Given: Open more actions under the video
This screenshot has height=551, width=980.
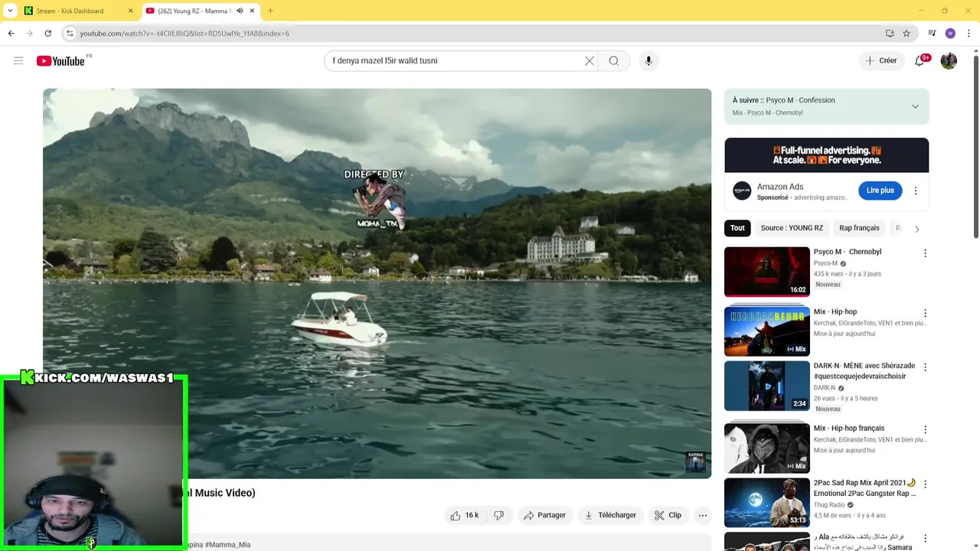Looking at the screenshot, I should (702, 515).
